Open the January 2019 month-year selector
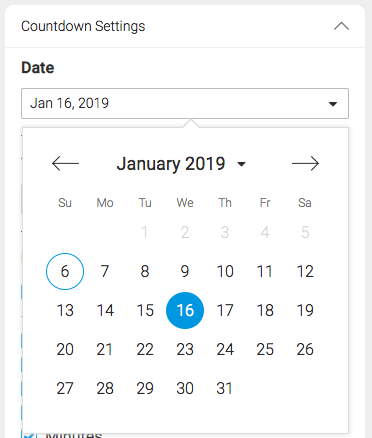This screenshot has height=438, width=372. pyautogui.click(x=181, y=164)
